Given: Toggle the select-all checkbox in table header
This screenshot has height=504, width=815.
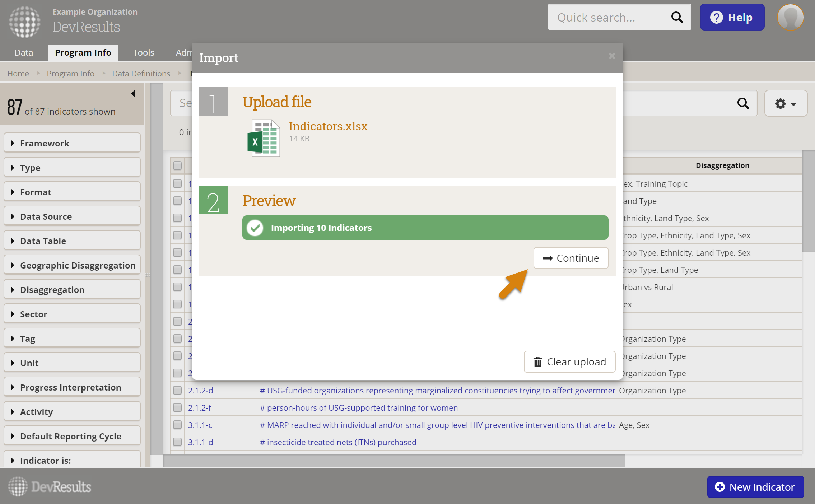Looking at the screenshot, I should click(x=177, y=165).
